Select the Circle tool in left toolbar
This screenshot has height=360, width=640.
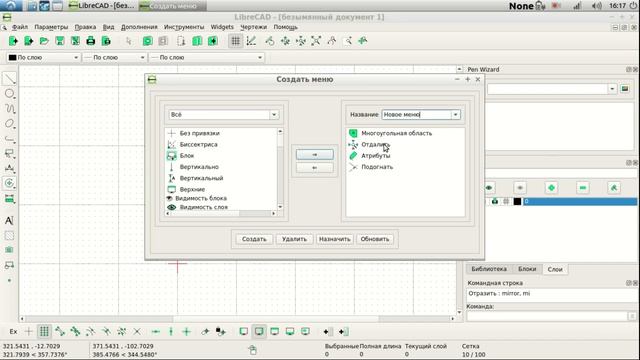point(9,93)
